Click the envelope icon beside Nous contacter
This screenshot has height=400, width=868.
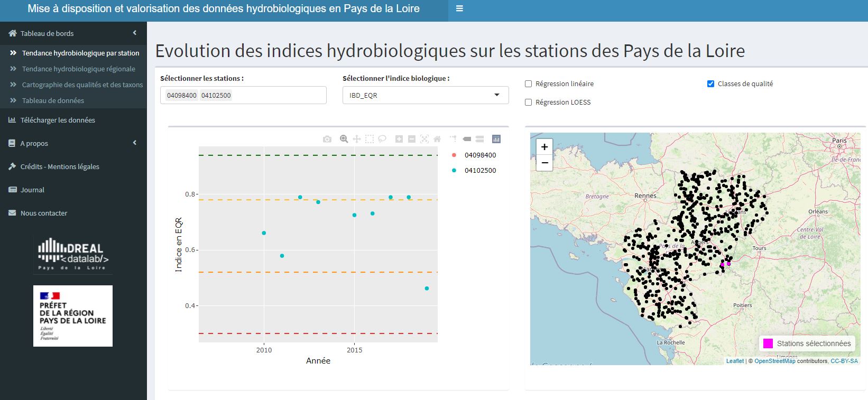13,213
